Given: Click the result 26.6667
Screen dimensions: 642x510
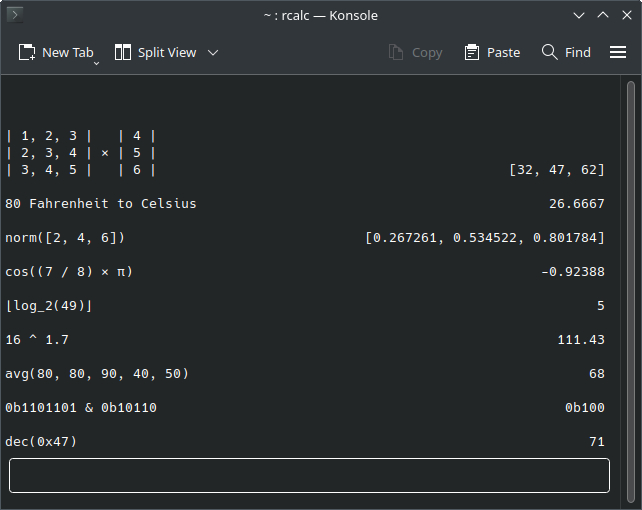Looking at the screenshot, I should tap(577, 204).
